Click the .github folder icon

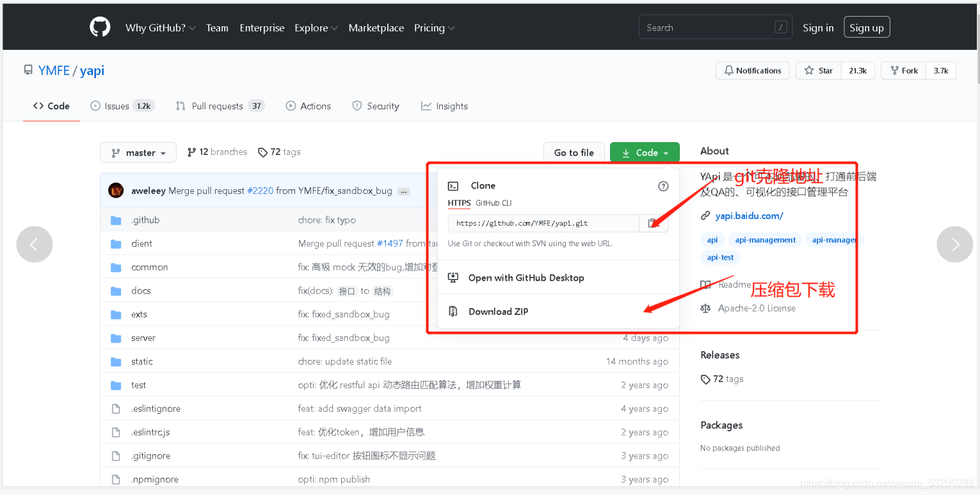point(116,220)
